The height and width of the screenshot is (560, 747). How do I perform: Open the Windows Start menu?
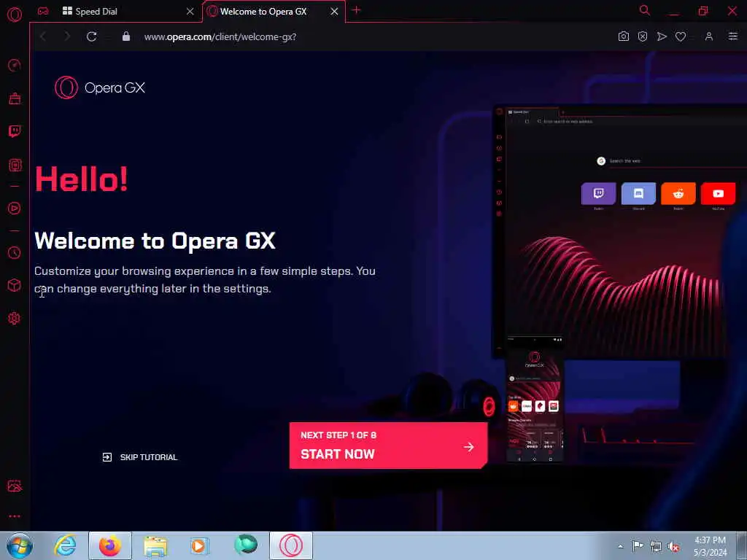[x=20, y=545]
